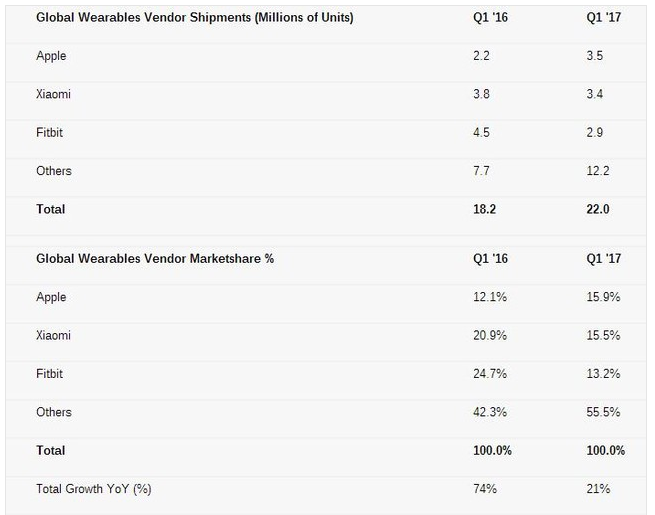655x515 pixels.
Task: Click the Q1 '17 header in shipments table
Action: pyautogui.click(x=604, y=18)
